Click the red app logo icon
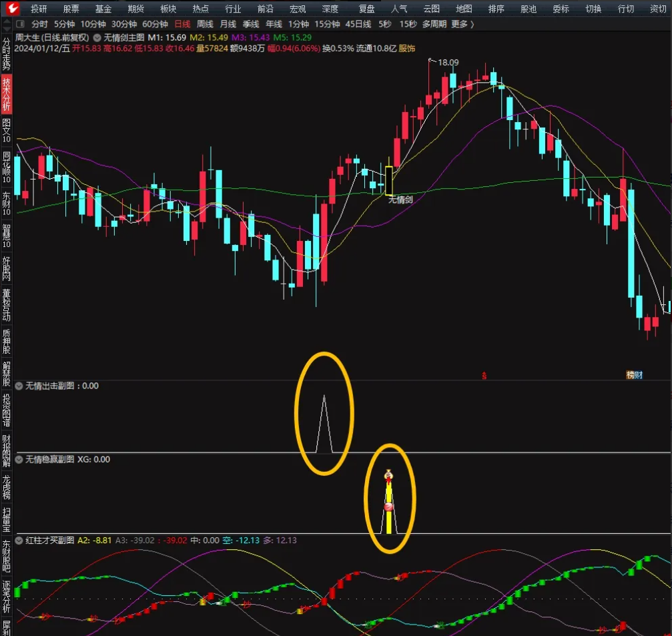672x636 pixels. (10, 9)
